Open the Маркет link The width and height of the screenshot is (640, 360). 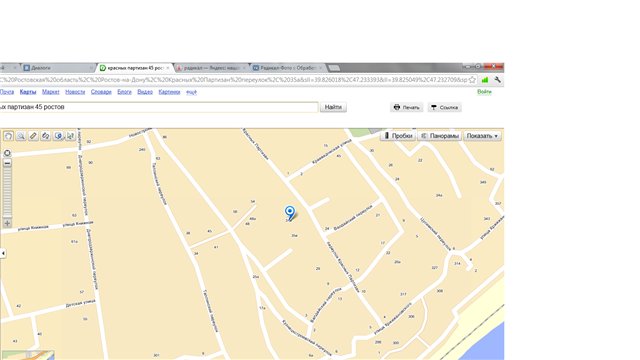point(51,92)
